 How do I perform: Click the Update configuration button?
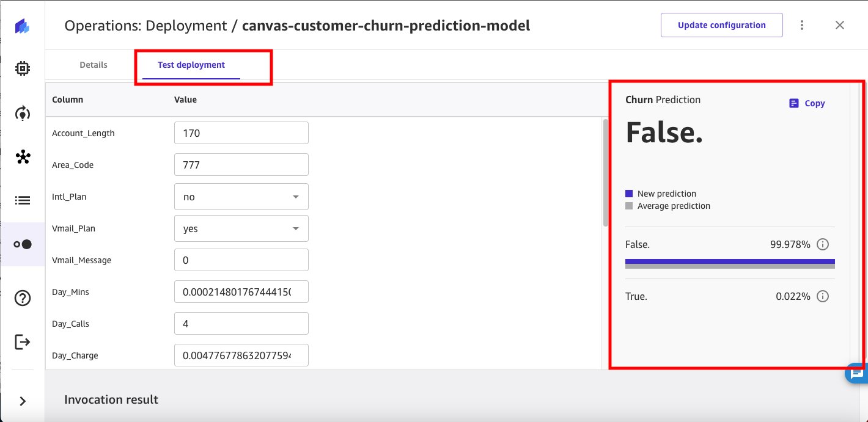(x=722, y=25)
